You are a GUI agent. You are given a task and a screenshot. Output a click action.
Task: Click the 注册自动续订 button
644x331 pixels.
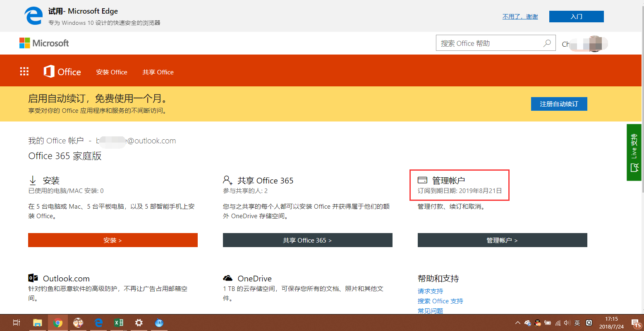coord(559,104)
